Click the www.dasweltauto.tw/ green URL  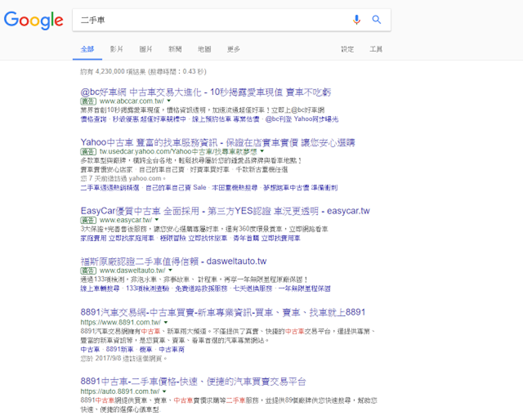[x=132, y=270]
